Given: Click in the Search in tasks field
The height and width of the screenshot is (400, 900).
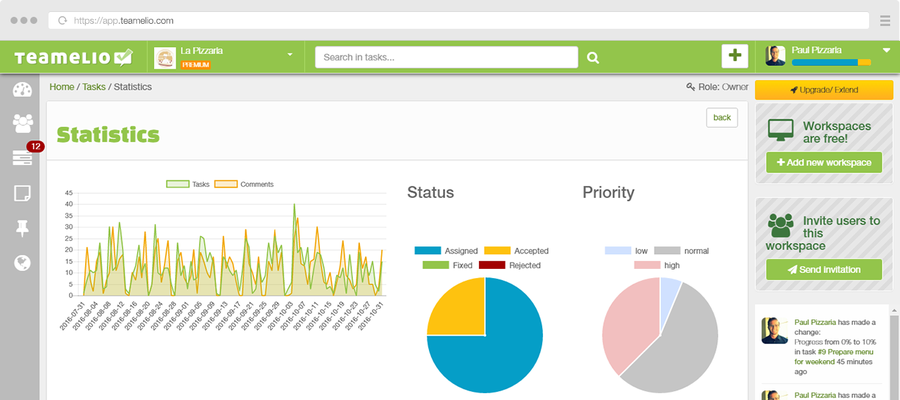Looking at the screenshot, I should [x=447, y=57].
